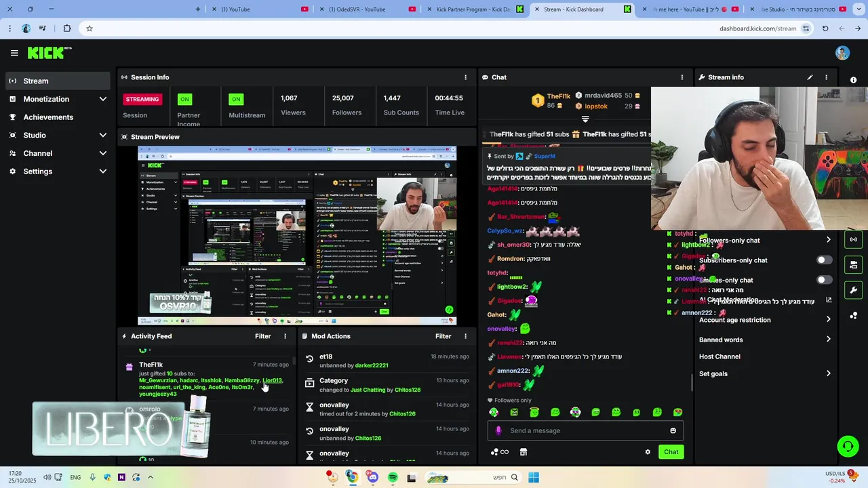Screen dimensions: 868x488
Task: Open Mod Actions three-dot menu
Action: [465, 336]
